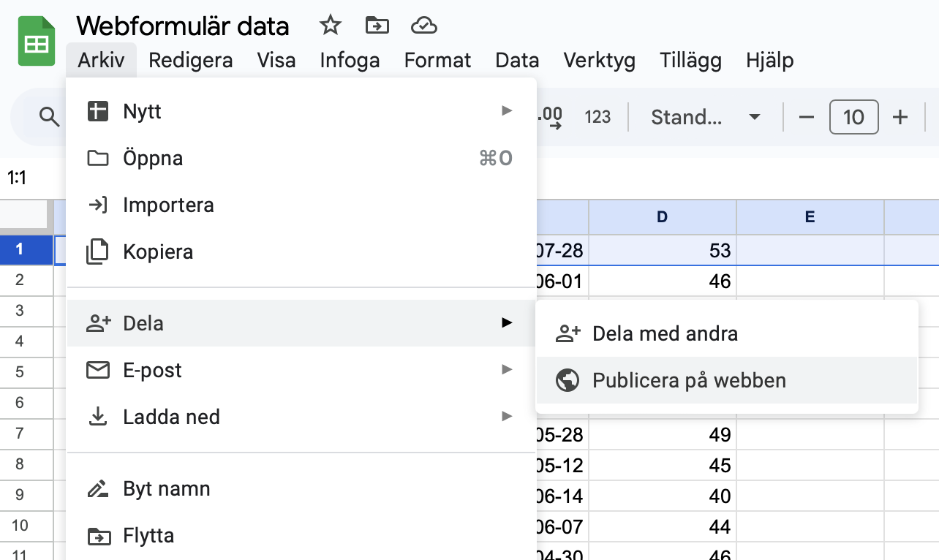
Task: Click the font size field showing 10
Action: tap(853, 117)
